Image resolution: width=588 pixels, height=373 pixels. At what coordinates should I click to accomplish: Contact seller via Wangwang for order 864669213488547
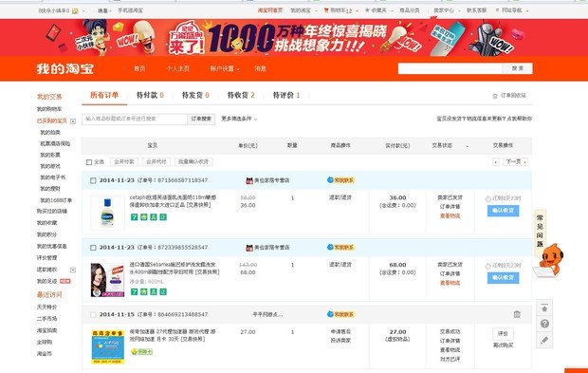tap(340, 314)
